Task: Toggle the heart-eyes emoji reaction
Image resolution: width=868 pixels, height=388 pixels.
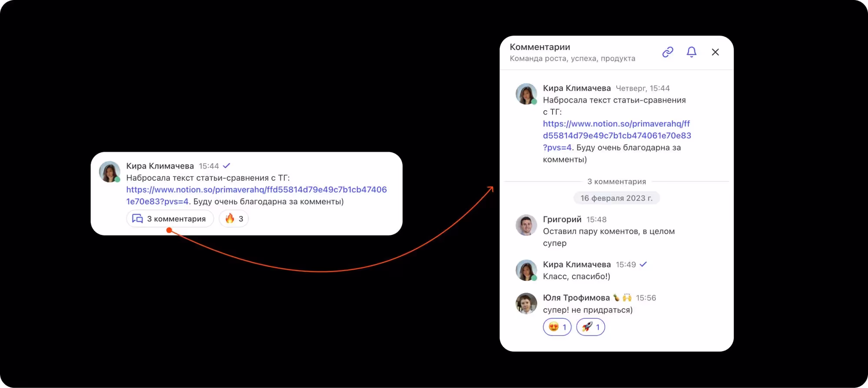Action: pos(557,327)
